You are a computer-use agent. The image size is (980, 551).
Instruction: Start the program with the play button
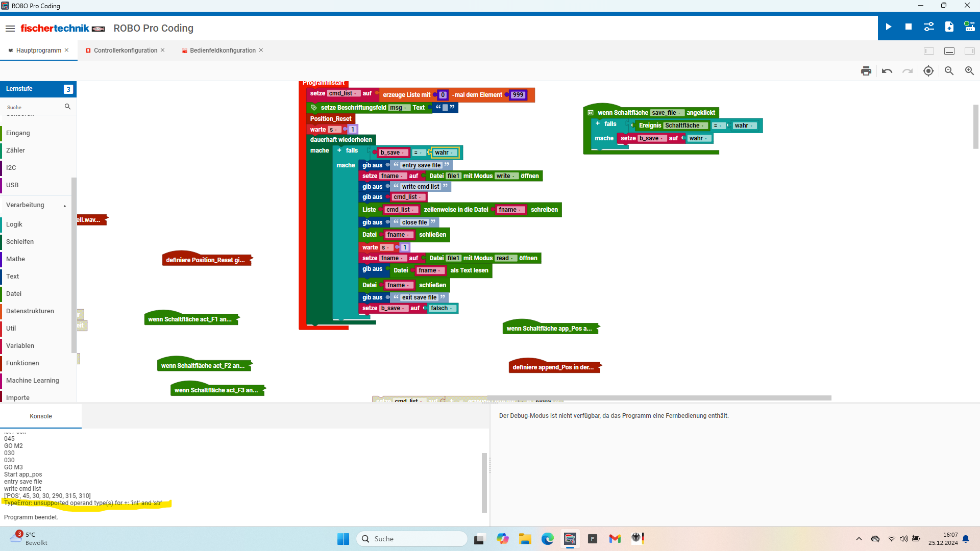click(889, 27)
